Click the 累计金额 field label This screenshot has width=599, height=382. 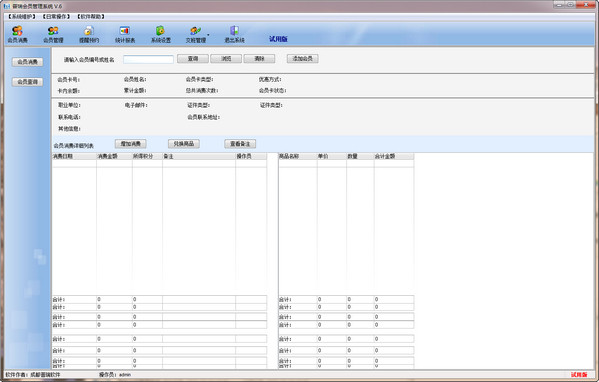(135, 91)
